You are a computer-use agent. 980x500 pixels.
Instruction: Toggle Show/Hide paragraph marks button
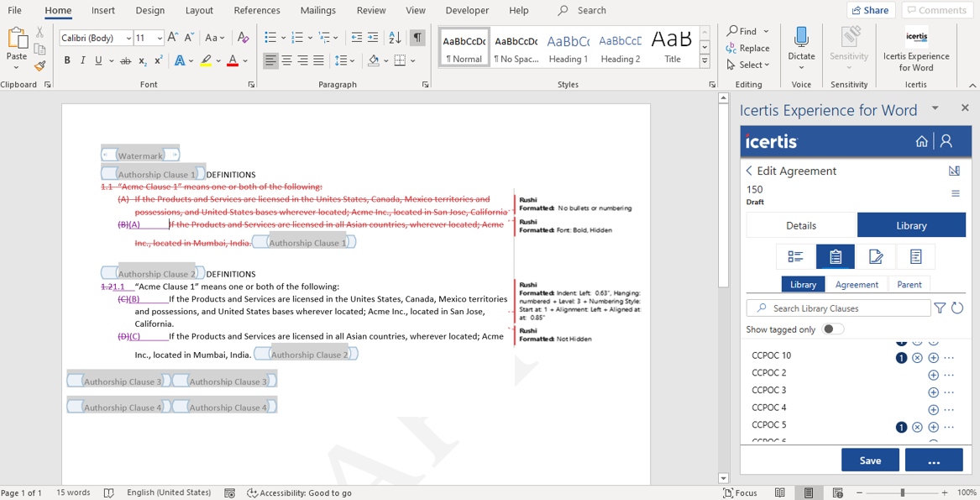(417, 38)
